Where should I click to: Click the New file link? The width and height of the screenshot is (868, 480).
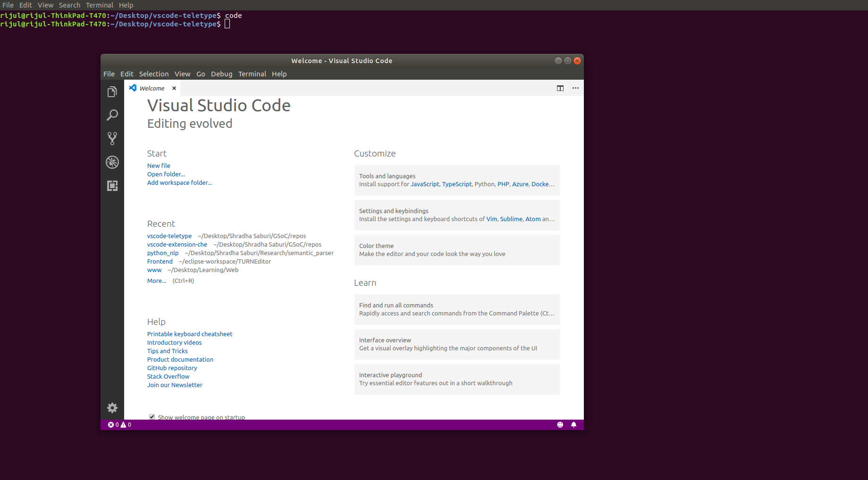pyautogui.click(x=159, y=166)
